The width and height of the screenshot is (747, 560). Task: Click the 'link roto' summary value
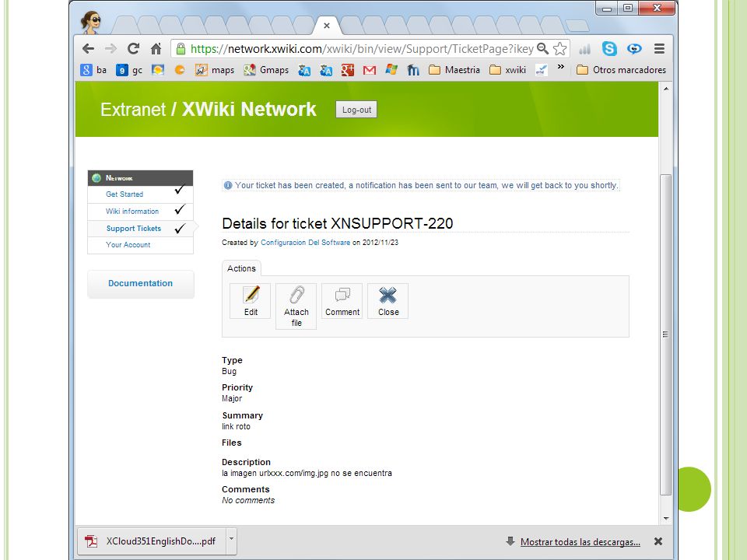pyautogui.click(x=236, y=427)
